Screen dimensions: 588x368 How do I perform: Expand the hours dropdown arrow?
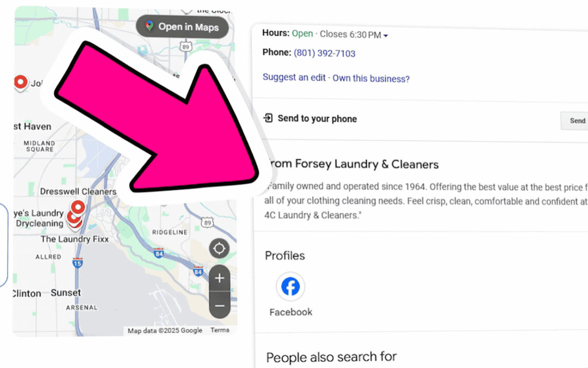[386, 35]
